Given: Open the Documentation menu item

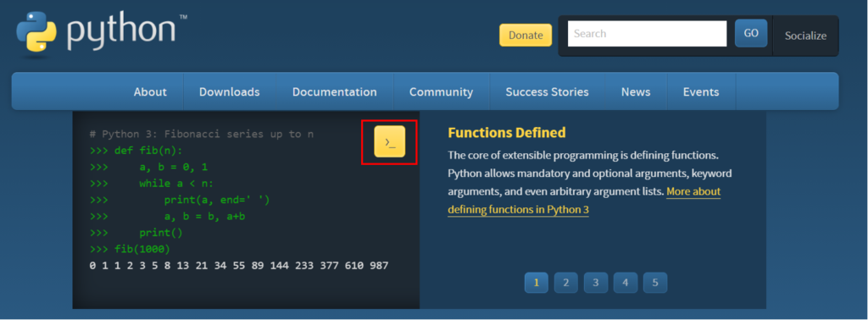Looking at the screenshot, I should tap(334, 91).
